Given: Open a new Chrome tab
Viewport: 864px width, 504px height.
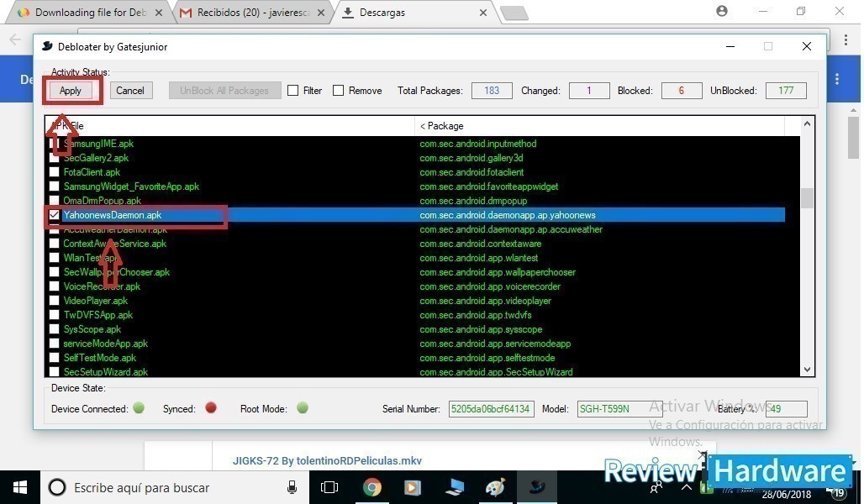Looking at the screenshot, I should 514,13.
